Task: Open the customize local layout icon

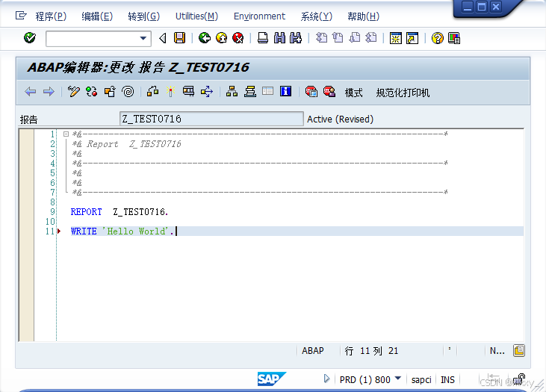Action: point(454,38)
